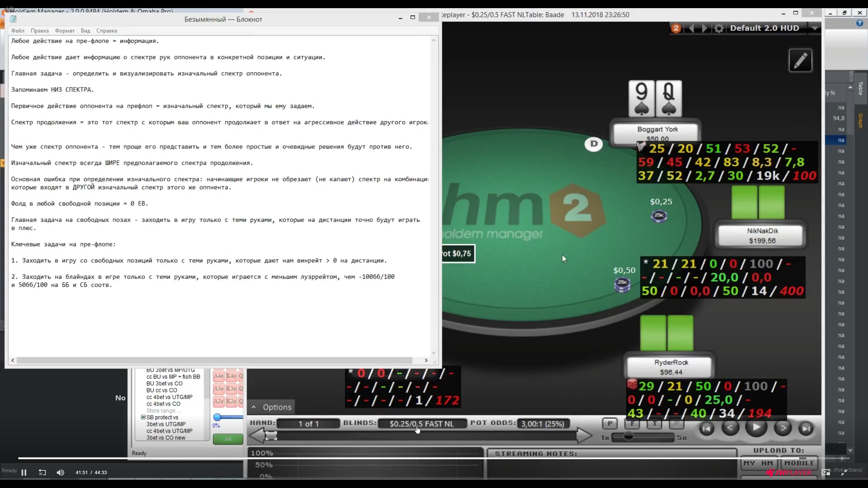This screenshot has height=488, width=868.
Task: Open the Вид menu in Notepad
Action: (x=85, y=30)
